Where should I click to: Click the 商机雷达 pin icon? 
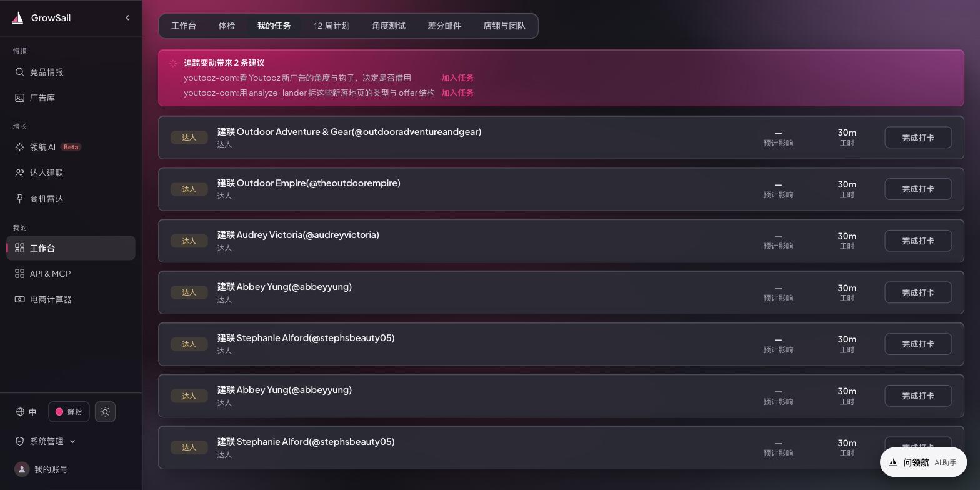[x=20, y=199]
